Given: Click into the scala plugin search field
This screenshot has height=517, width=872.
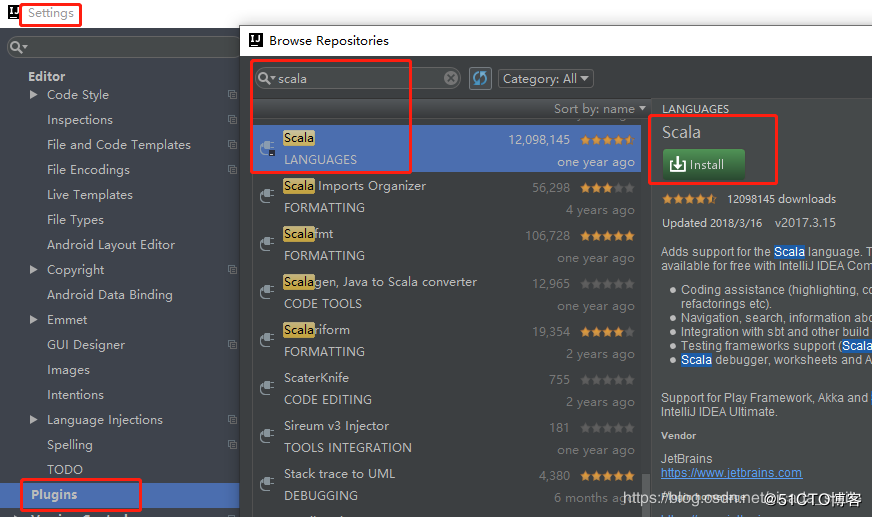Looking at the screenshot, I should pos(359,78).
